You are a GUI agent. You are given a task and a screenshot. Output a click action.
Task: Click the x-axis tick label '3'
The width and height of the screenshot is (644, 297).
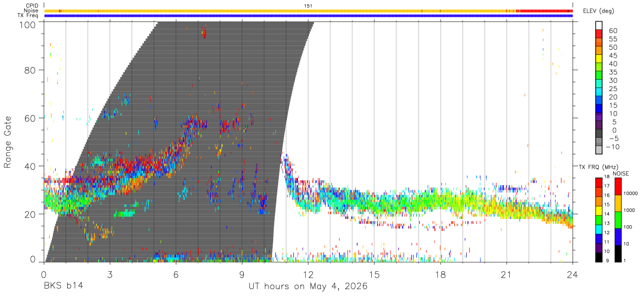pyautogui.click(x=110, y=274)
